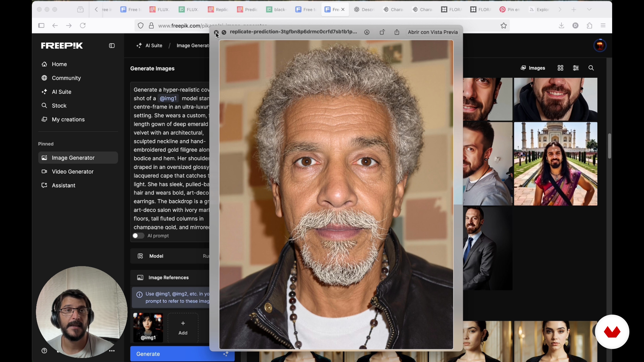
Task: Bookmark this page with star icon
Action: point(503,25)
